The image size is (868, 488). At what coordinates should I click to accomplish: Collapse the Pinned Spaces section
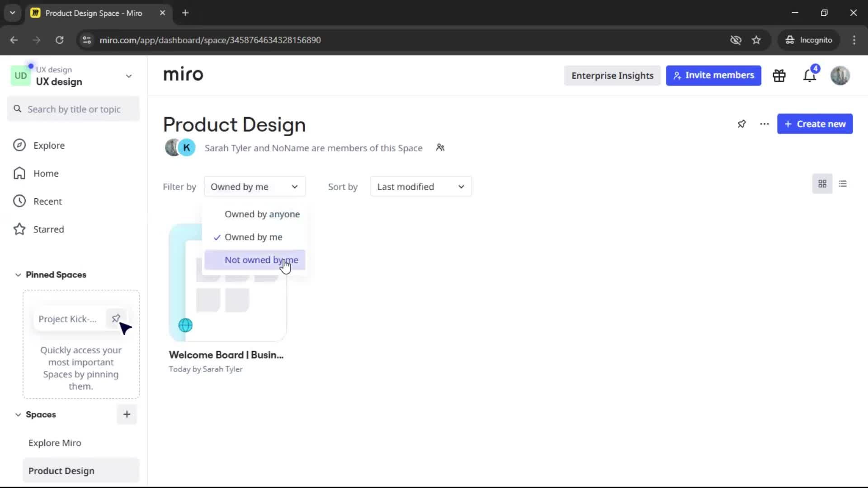click(x=18, y=275)
